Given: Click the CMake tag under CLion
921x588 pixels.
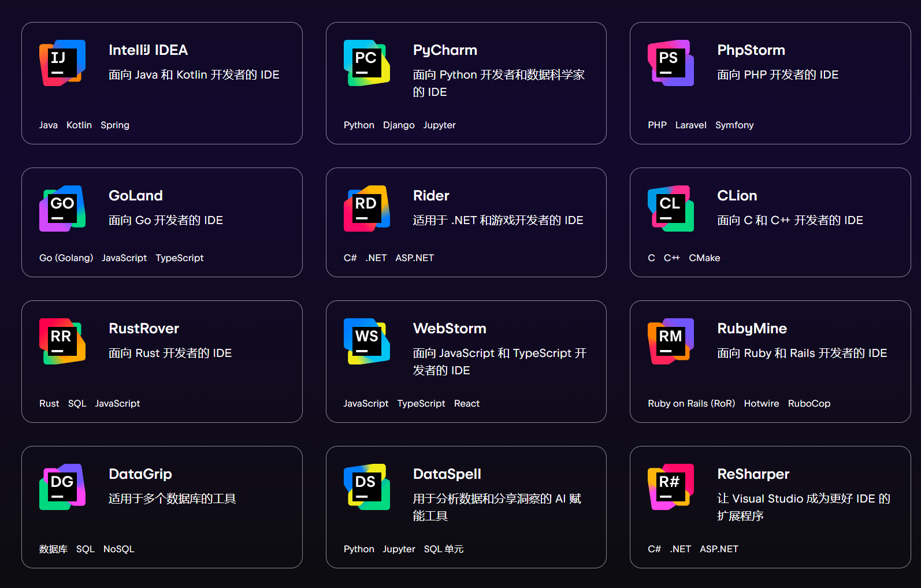Looking at the screenshot, I should 704,258.
